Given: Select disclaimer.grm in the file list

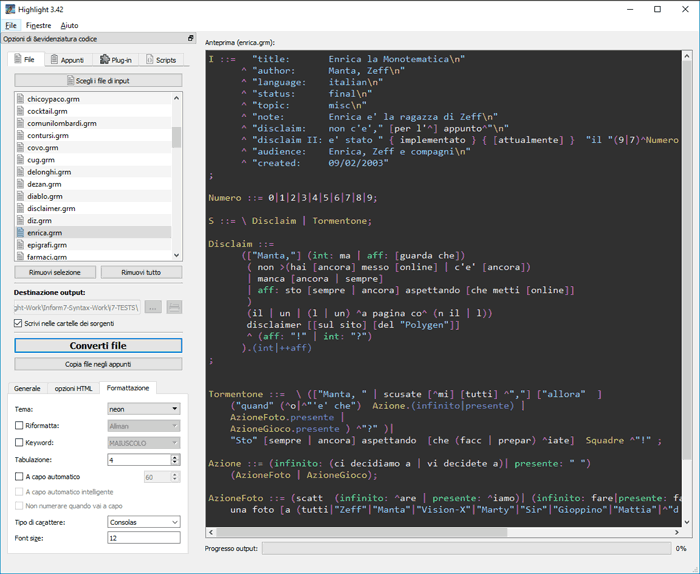Looking at the screenshot, I should pyautogui.click(x=93, y=208).
